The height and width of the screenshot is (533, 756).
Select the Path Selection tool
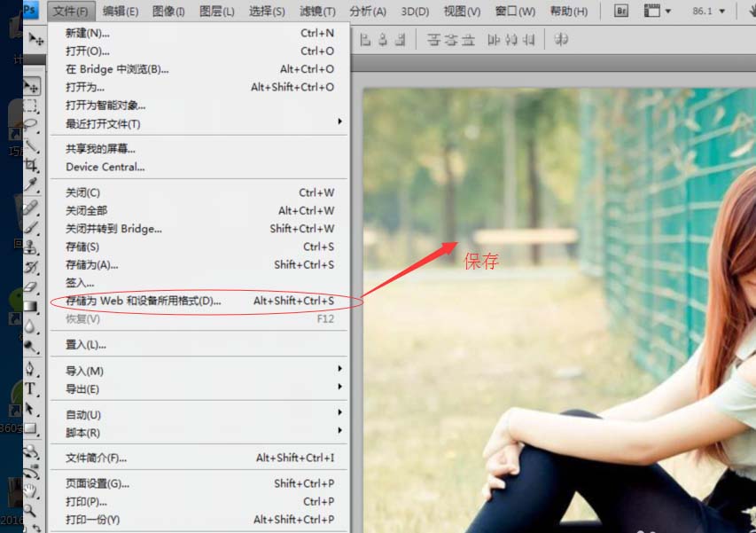tap(30, 409)
